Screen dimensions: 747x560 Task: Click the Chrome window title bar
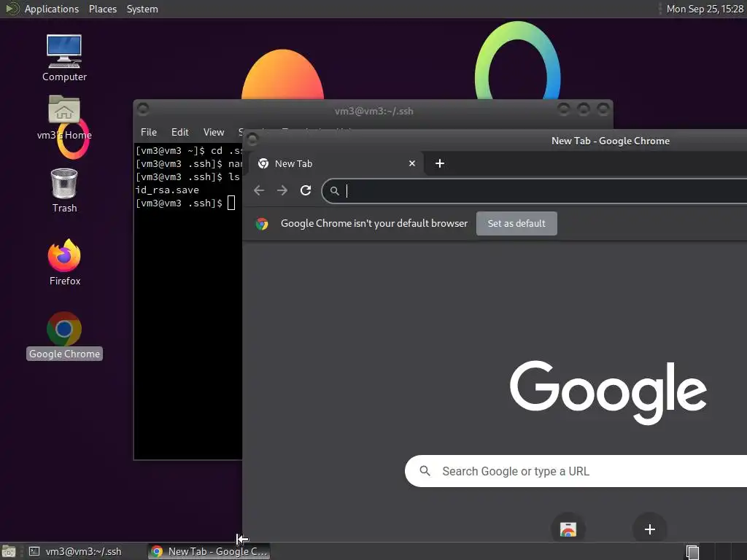(610, 141)
